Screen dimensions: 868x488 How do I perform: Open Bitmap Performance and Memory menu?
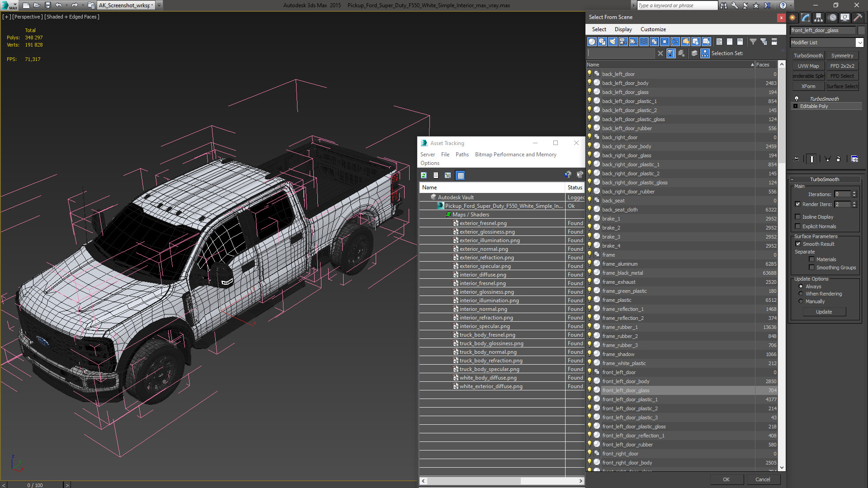515,155
